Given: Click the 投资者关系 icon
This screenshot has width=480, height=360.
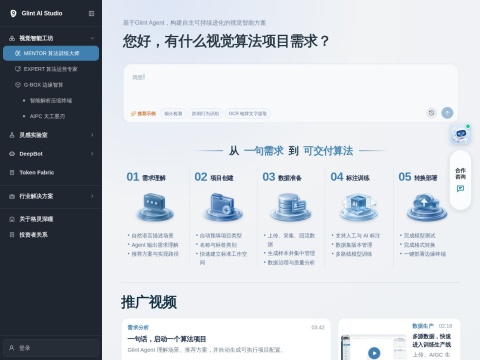Looking at the screenshot, I should [12, 235].
